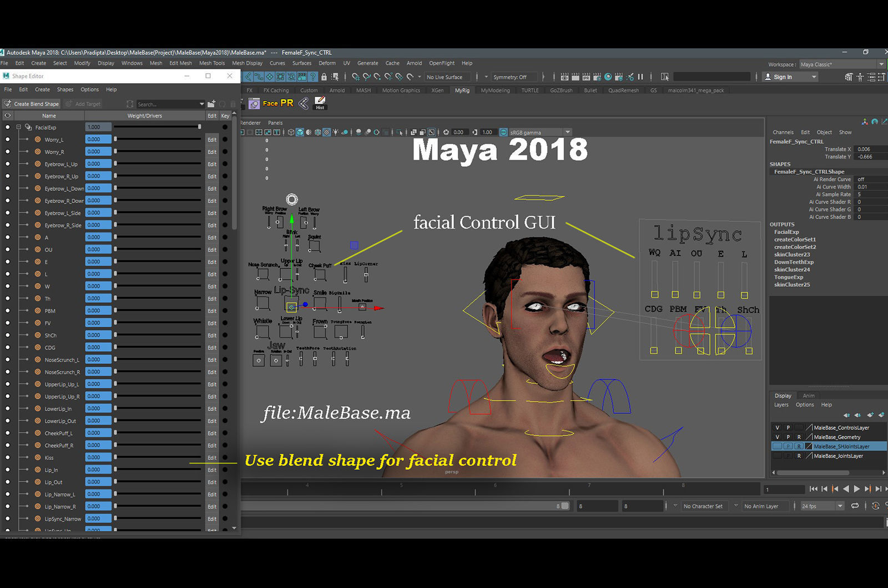Toggle visibility dot for FacialExp group
The height and width of the screenshot is (588, 888).
point(7,127)
